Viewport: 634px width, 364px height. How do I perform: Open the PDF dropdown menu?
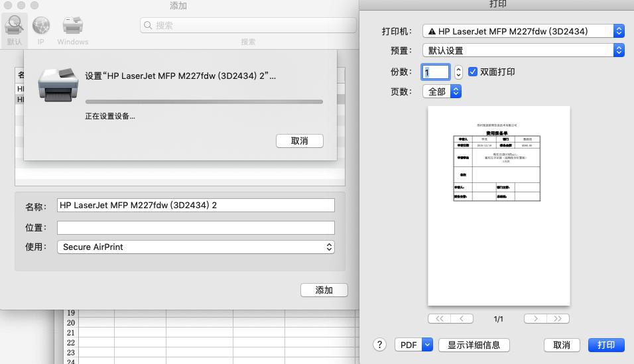point(414,345)
